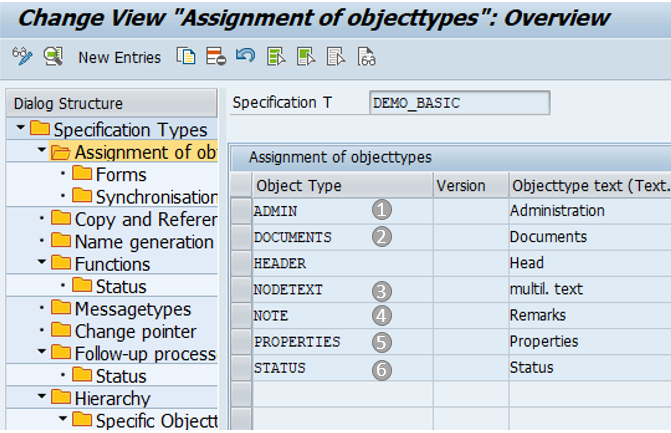Open the Forms folder in the tree
Viewport: 671px width, 433px height.
tap(120, 175)
